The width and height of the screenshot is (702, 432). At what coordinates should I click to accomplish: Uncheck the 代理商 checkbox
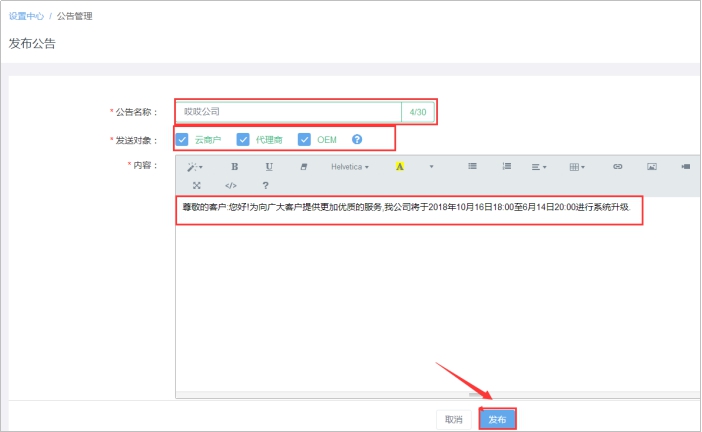(243, 140)
